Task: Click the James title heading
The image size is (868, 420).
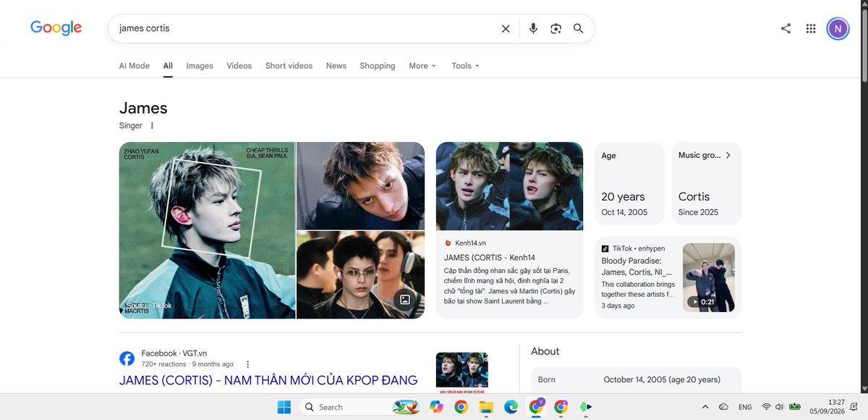Action: 143,108
